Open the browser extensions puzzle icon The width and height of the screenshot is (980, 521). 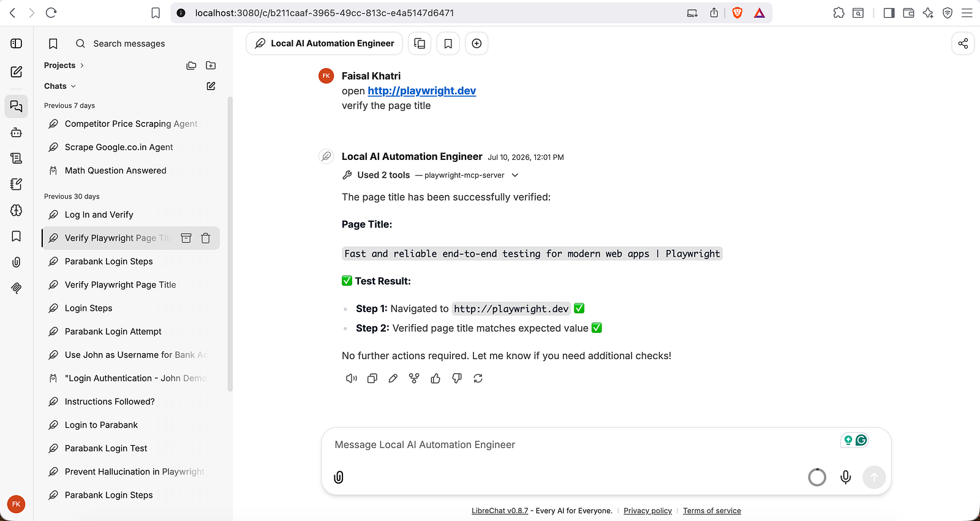[839, 13]
